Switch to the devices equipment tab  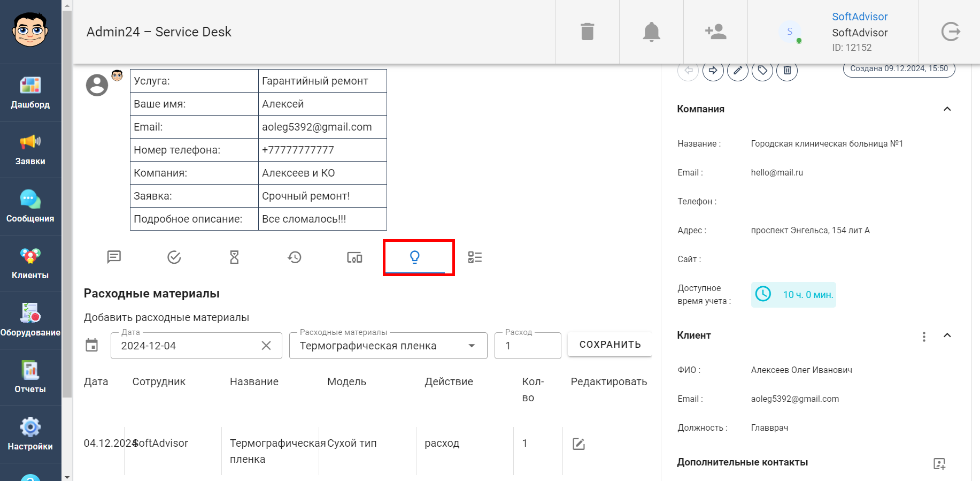tap(354, 257)
